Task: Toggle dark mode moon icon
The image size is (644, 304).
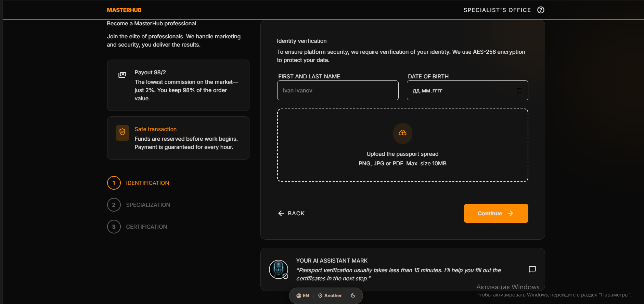Action: [x=353, y=295]
